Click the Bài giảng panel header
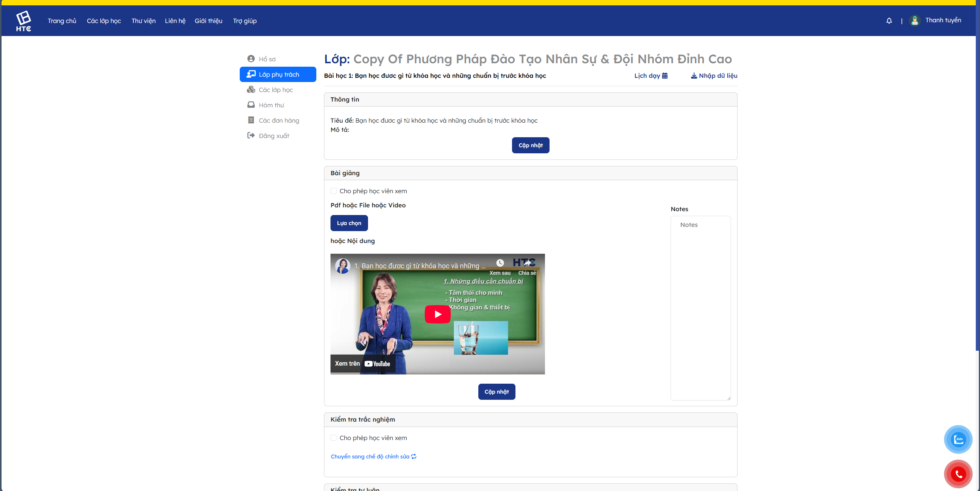Screen dimensions: 980x491 [530, 173]
